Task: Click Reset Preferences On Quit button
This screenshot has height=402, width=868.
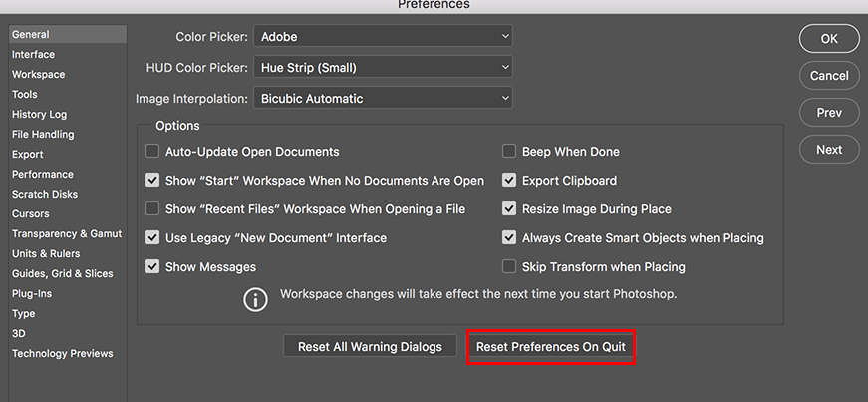Action: click(x=551, y=347)
